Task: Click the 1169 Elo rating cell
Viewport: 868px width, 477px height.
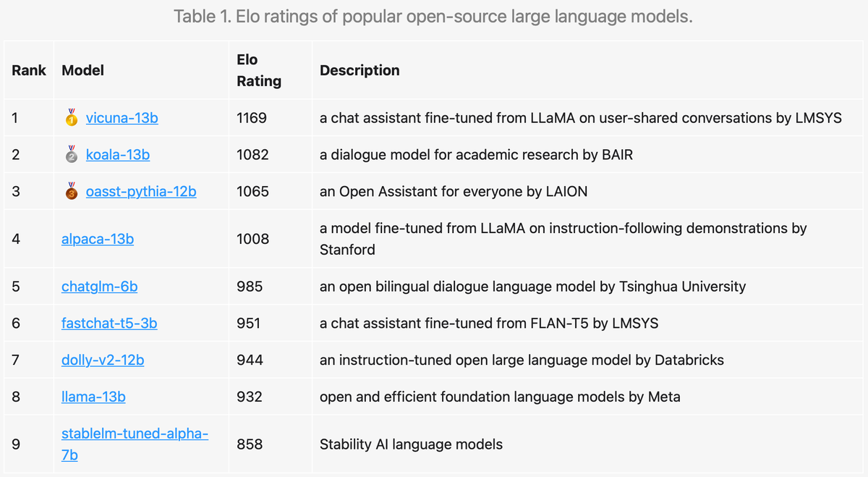Action: (252, 117)
